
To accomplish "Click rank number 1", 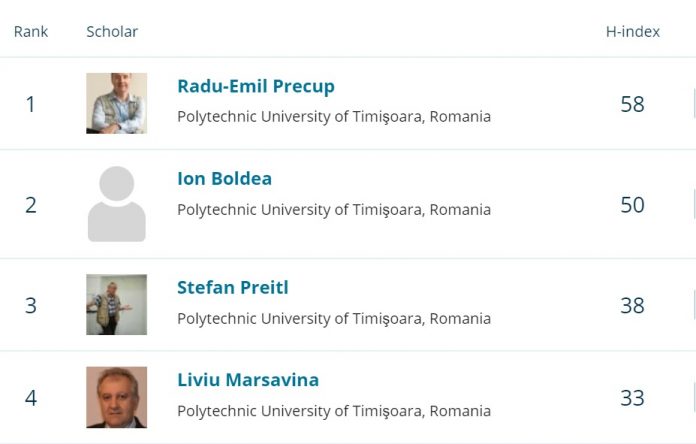I will coord(31,104).
